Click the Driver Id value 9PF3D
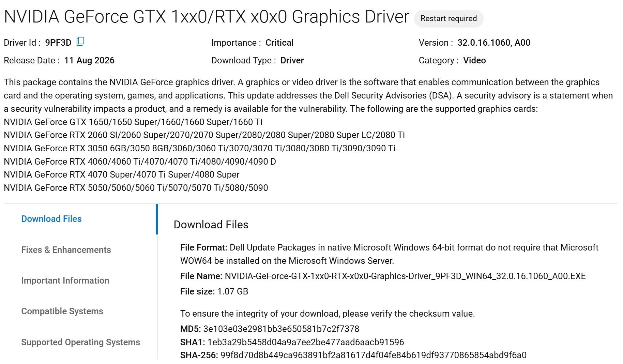Image resolution: width=623 pixels, height=364 pixels. pos(58,43)
